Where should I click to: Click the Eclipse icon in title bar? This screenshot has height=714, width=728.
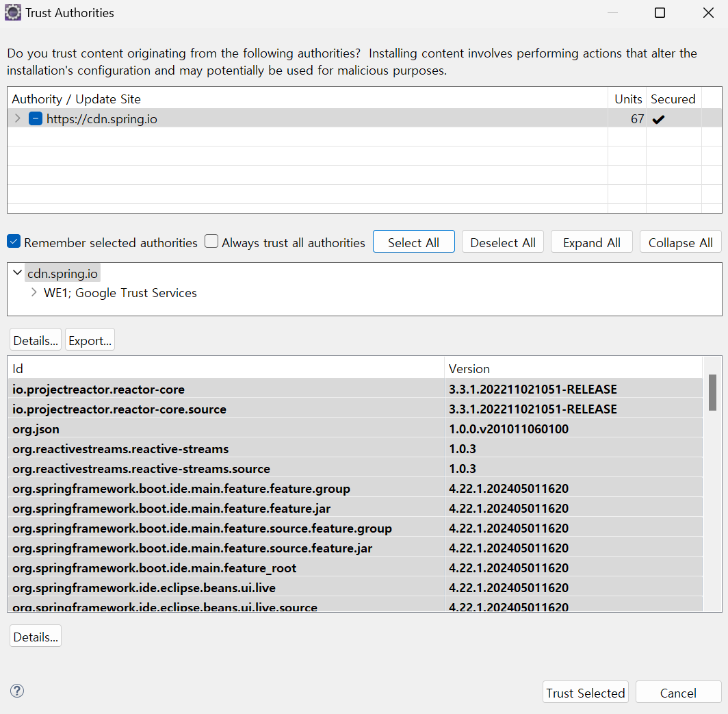12,13
